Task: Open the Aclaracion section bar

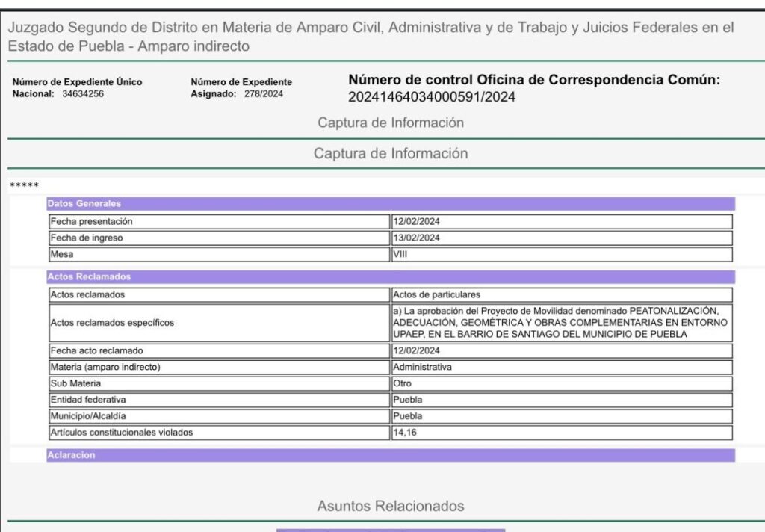Action: pos(390,454)
